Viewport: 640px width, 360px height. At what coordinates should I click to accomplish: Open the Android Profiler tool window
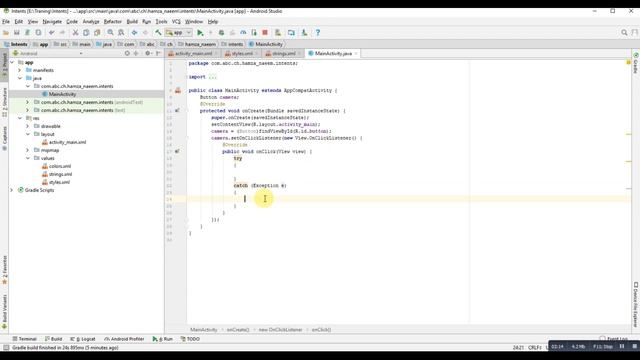(124, 339)
